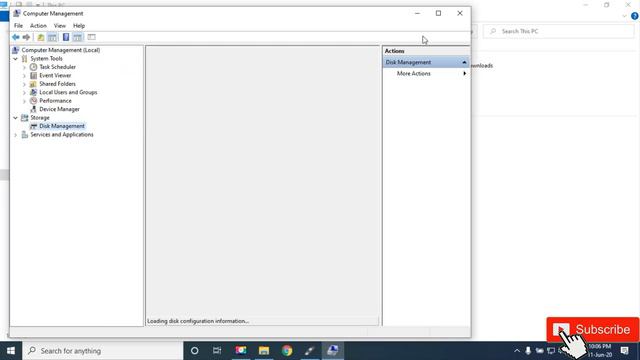
Task: Open the colorful camera app on taskbar
Action: [x=241, y=351]
